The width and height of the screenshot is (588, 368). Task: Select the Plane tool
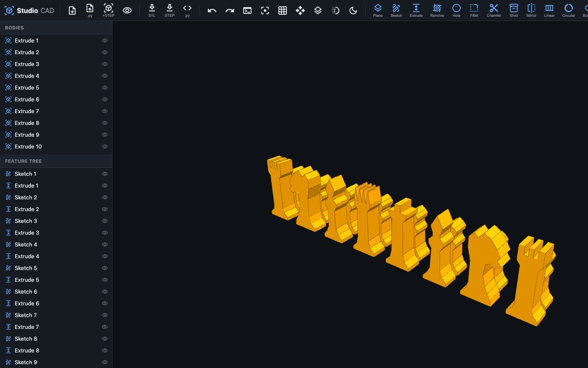377,10
